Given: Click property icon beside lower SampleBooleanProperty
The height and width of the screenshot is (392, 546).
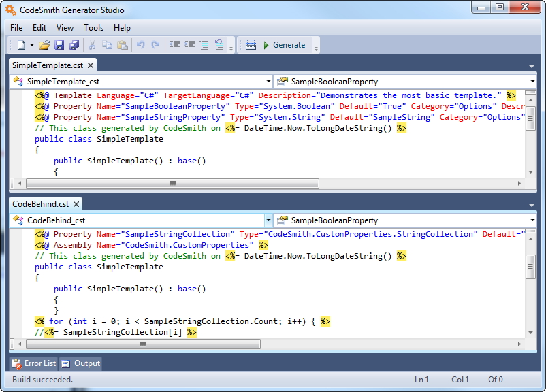Looking at the screenshot, I should 283,220.
